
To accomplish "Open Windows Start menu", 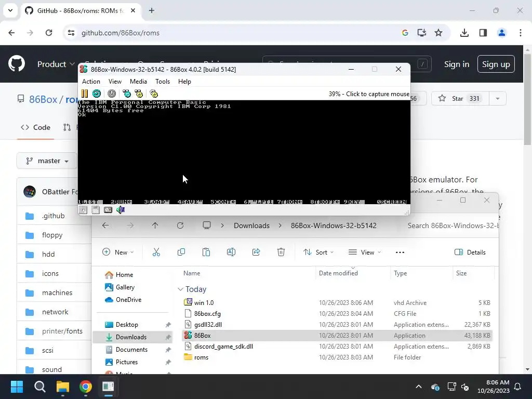I will tap(17, 387).
